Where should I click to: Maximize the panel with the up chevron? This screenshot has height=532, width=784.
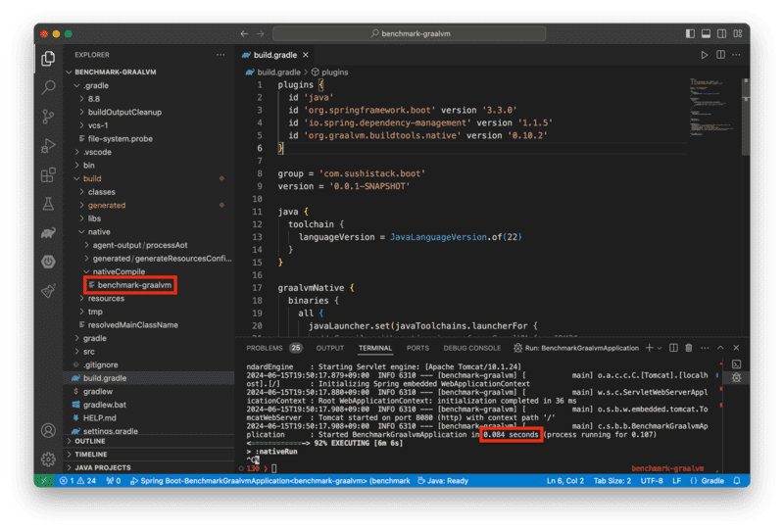pos(720,348)
